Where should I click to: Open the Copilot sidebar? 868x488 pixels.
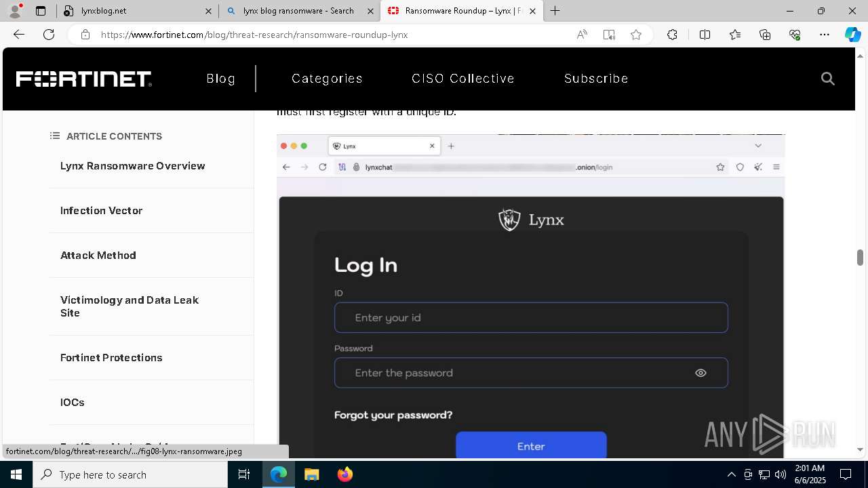click(852, 35)
